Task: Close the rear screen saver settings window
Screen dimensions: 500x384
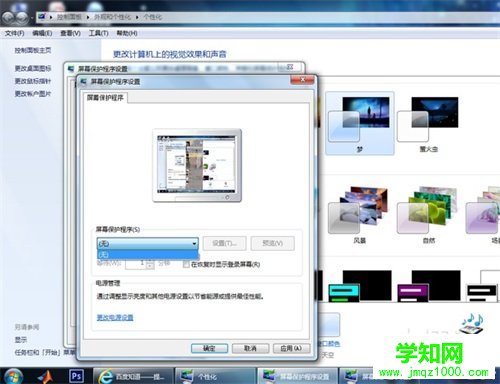Action: point(290,67)
